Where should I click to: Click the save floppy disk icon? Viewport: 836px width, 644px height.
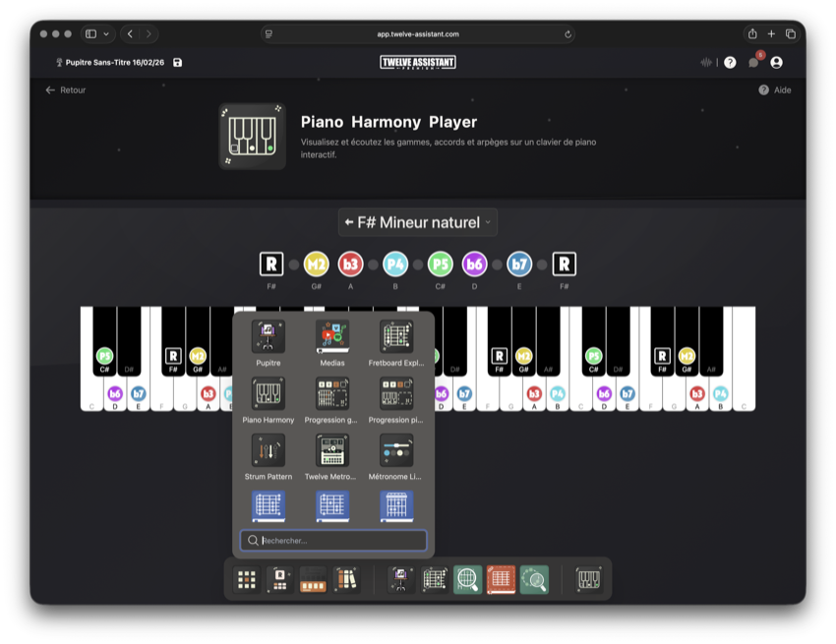tap(177, 62)
